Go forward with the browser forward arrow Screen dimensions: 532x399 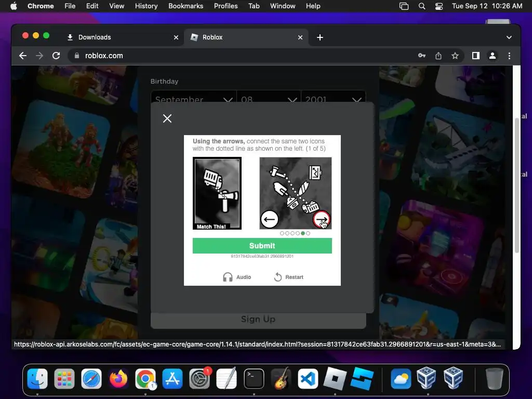tap(39, 56)
